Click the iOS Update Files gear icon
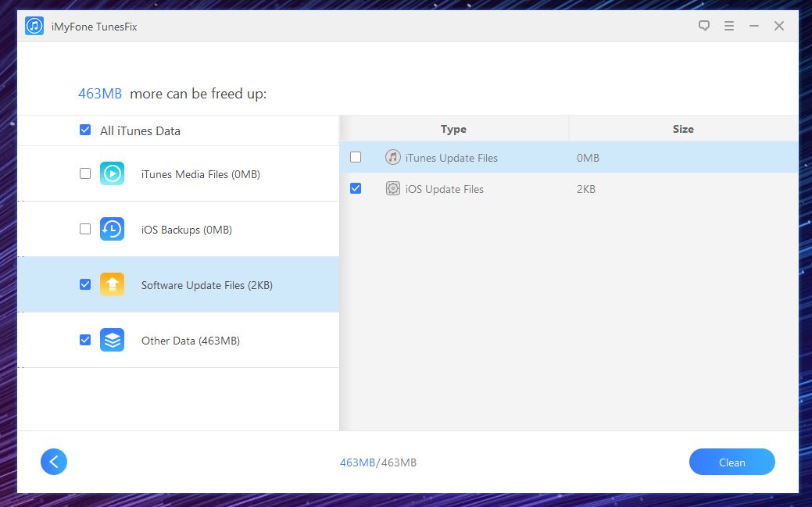This screenshot has height=507, width=812. 393,188
